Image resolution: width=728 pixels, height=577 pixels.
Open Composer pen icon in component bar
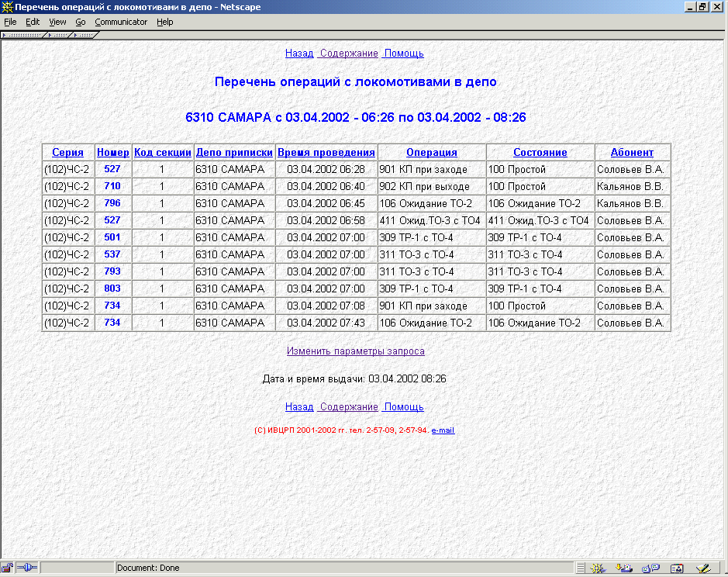pyautogui.click(x=703, y=568)
